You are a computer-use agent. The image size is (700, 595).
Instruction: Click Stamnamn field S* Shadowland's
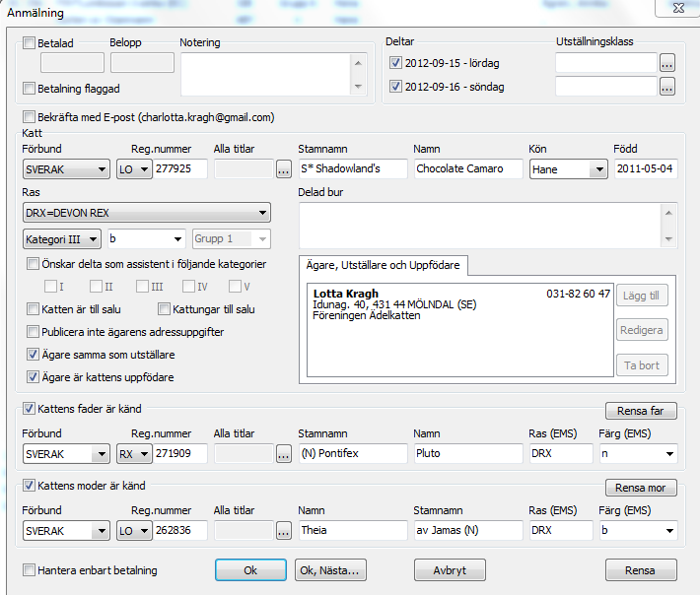(x=353, y=168)
